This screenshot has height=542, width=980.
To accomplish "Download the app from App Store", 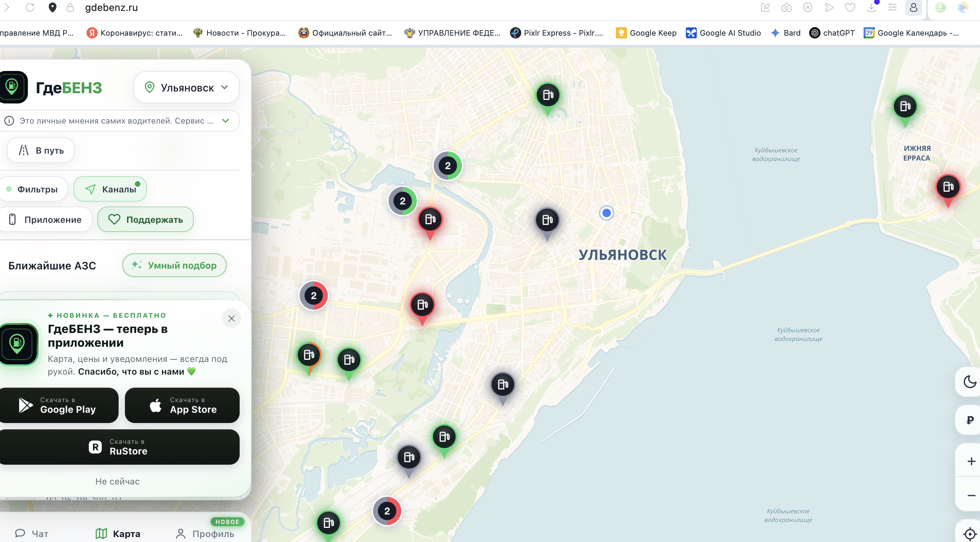I will click(182, 405).
